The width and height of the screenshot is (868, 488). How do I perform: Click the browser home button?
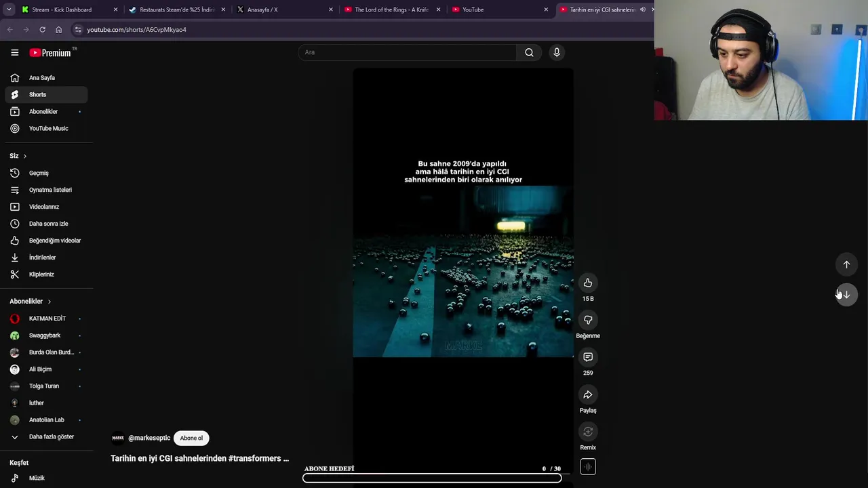tap(58, 30)
